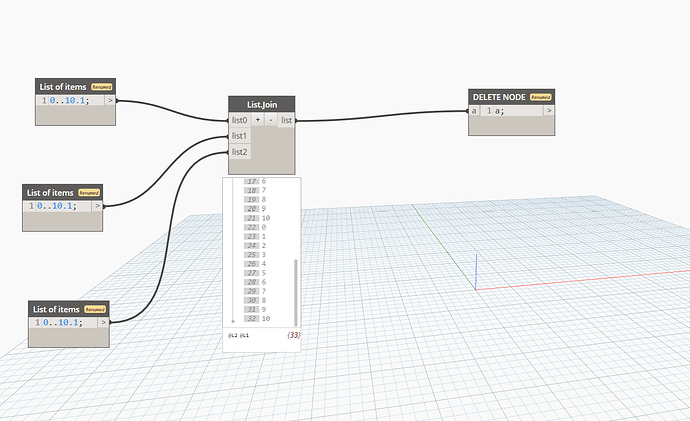Click the {33} item count in preview
The height and width of the screenshot is (421, 690).
[293, 335]
